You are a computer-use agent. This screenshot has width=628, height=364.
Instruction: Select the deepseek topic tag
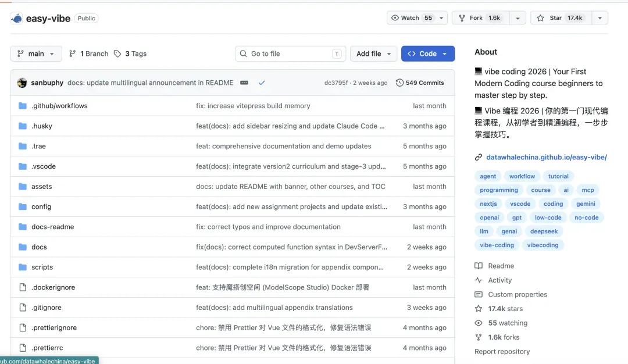point(544,231)
